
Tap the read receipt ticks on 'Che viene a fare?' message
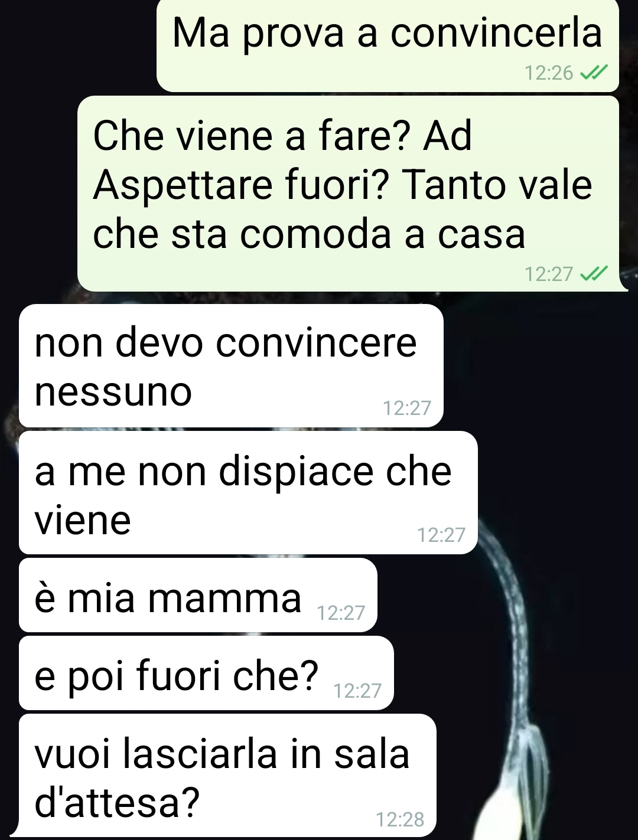(594, 274)
